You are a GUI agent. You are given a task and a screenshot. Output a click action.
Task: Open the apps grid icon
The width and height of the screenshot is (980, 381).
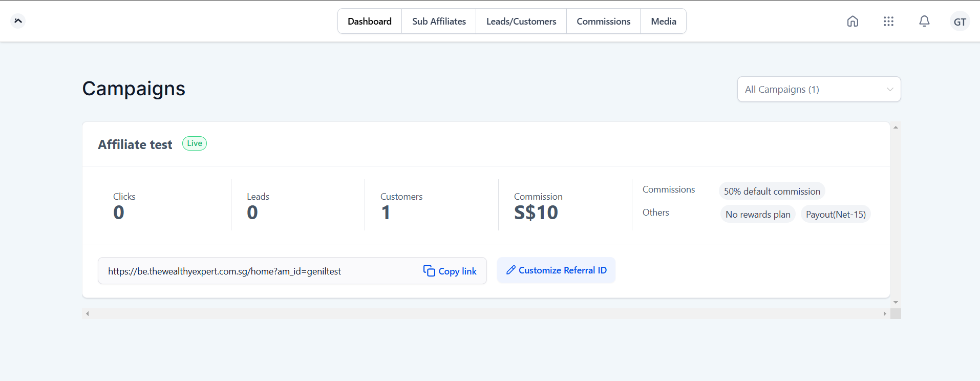point(888,21)
